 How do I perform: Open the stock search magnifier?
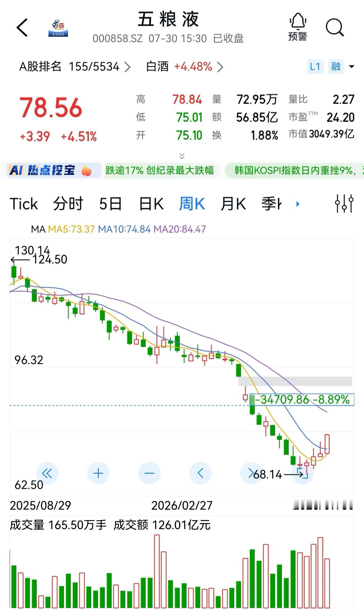pos(335,28)
